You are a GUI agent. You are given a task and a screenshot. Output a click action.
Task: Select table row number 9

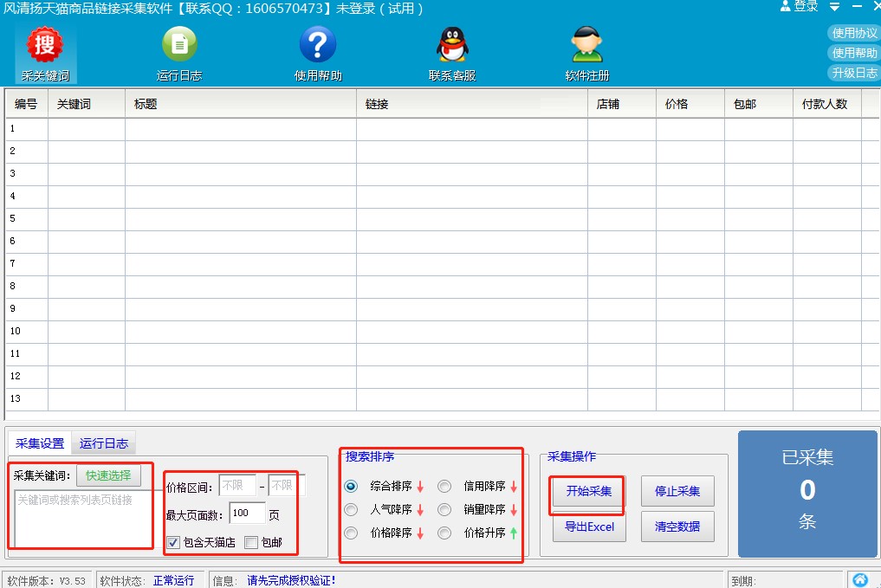[442, 309]
